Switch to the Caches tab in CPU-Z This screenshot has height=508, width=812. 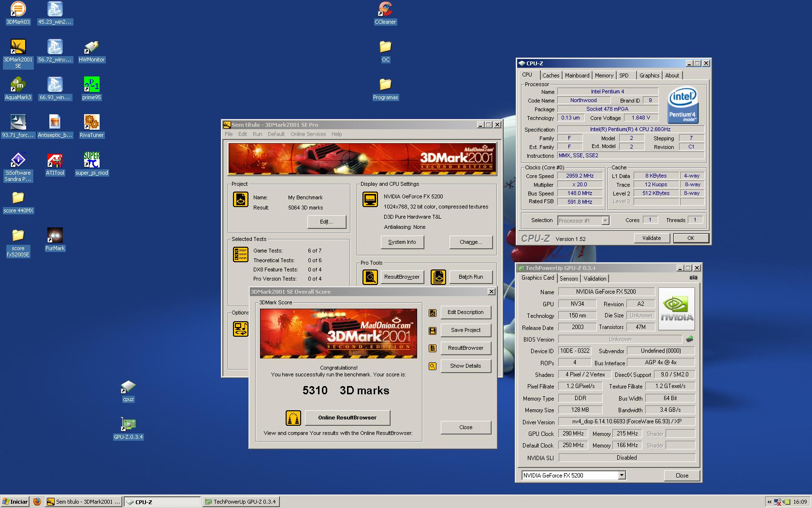tap(551, 75)
